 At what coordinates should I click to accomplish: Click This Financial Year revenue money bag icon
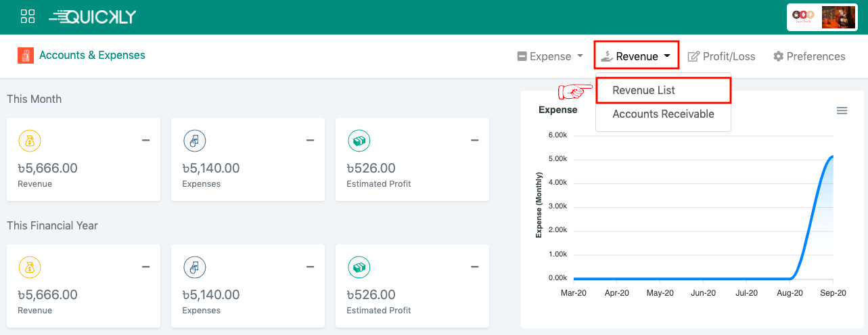30,267
